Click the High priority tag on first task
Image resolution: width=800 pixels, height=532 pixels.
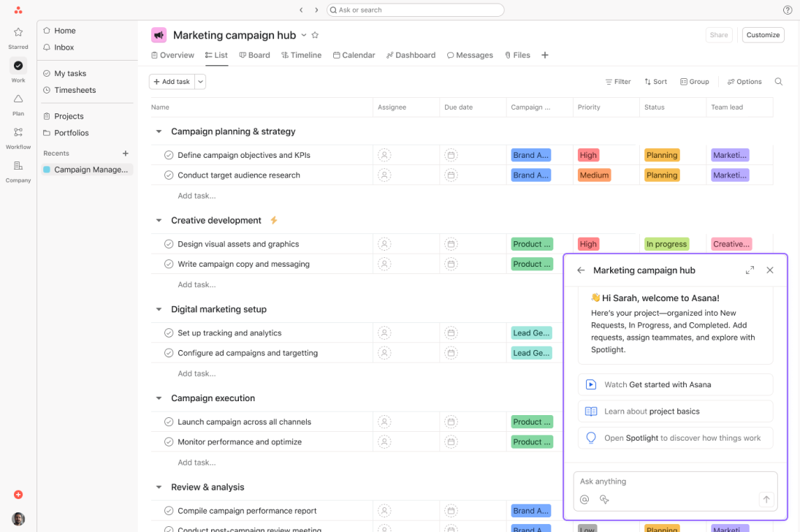pyautogui.click(x=588, y=155)
